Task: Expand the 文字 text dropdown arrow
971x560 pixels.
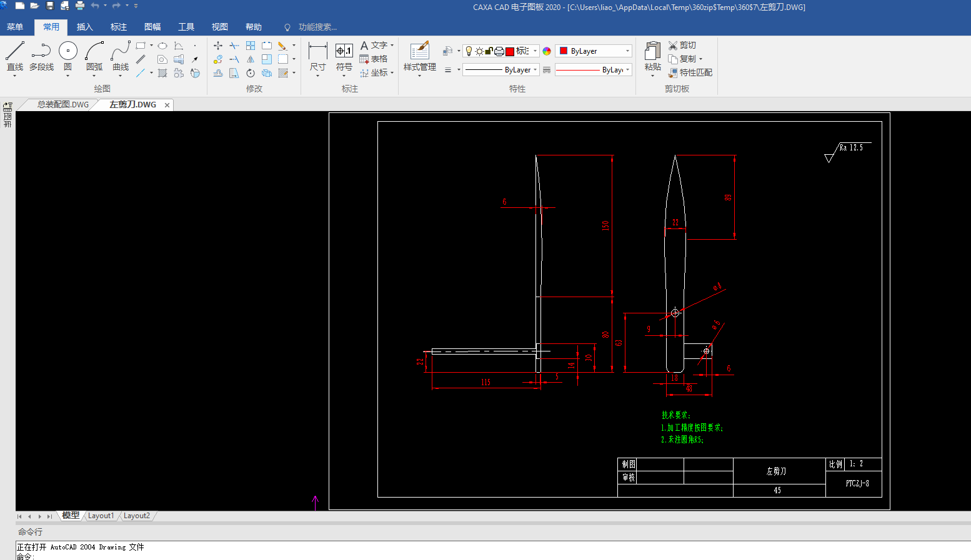Action: (392, 46)
